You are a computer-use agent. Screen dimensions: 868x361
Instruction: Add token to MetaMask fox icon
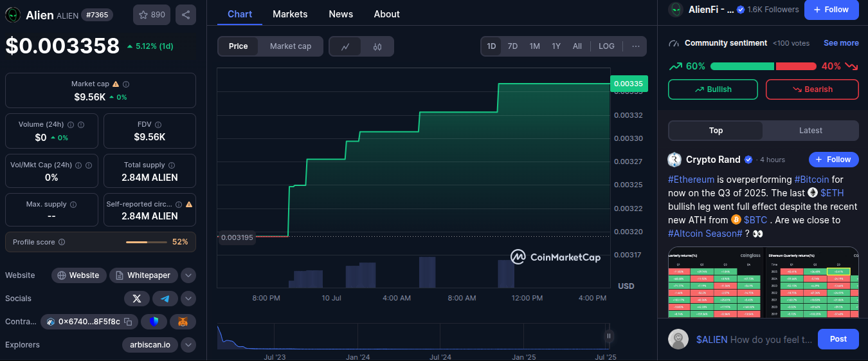pos(183,322)
